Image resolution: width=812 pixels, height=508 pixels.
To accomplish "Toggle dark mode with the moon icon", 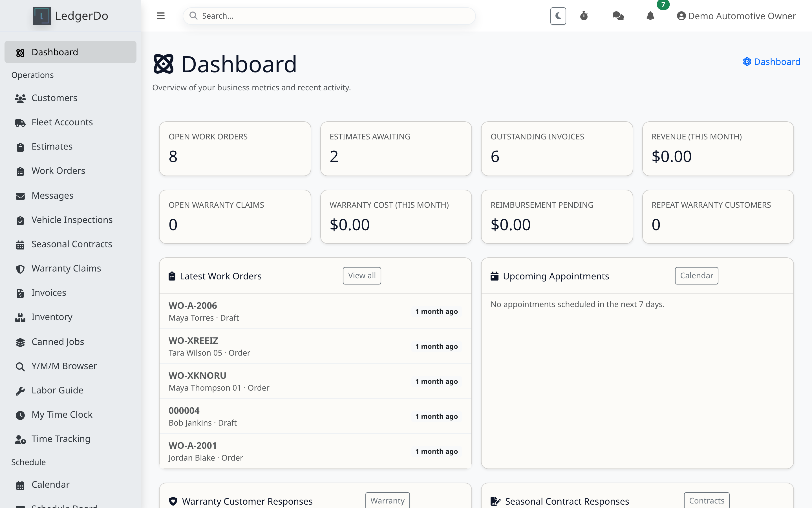I will [x=558, y=16].
